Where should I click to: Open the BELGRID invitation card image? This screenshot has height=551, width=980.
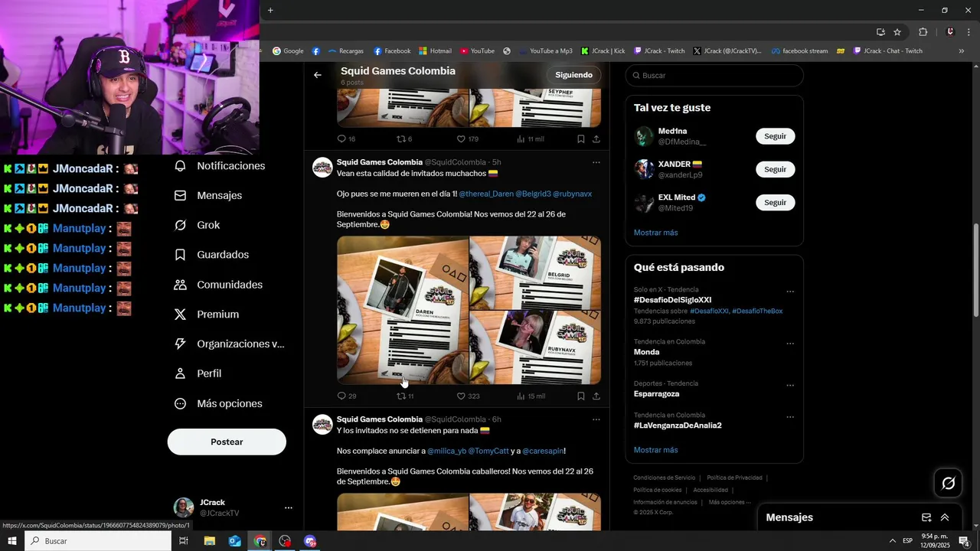point(535,272)
